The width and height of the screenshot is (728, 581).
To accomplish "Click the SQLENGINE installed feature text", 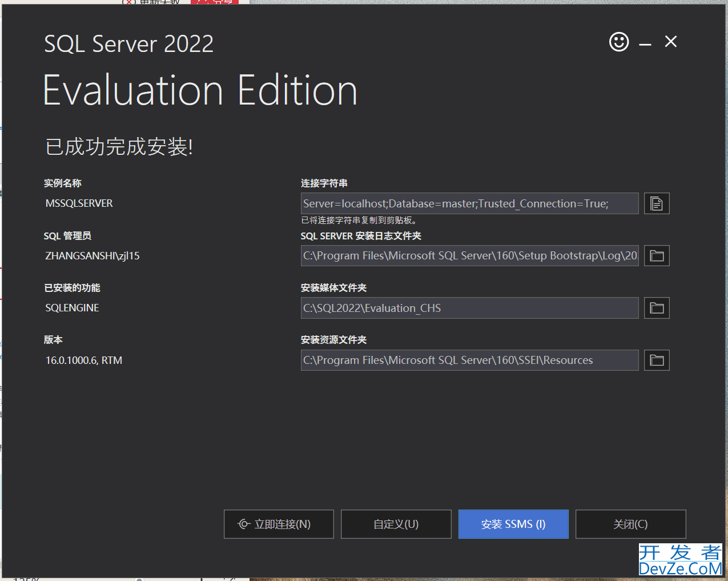I will (72, 308).
